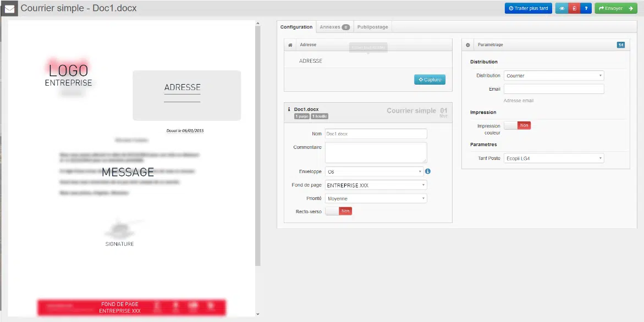Click the Capture button
Screen dimensions: 644x322
pos(430,80)
